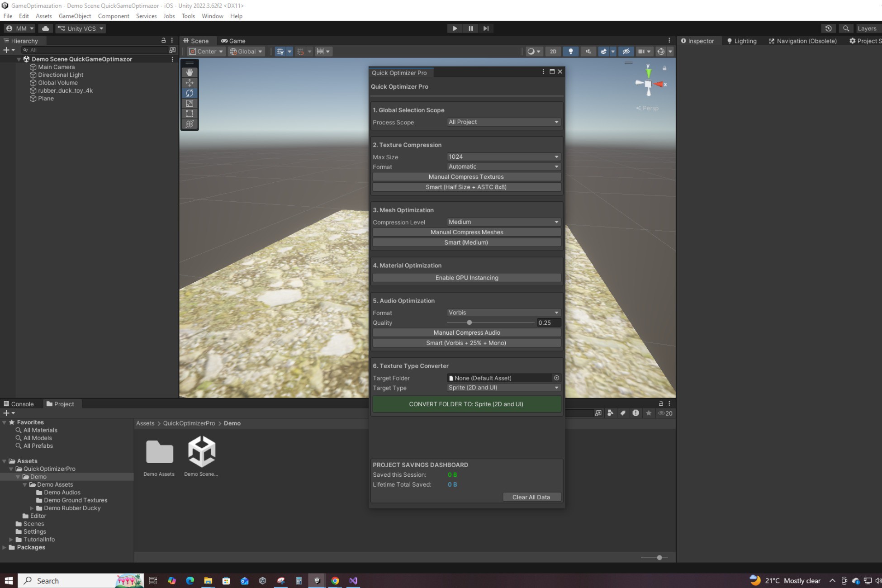This screenshot has width=882, height=588.
Task: Click Enable GPU Instancing button
Action: [466, 278]
